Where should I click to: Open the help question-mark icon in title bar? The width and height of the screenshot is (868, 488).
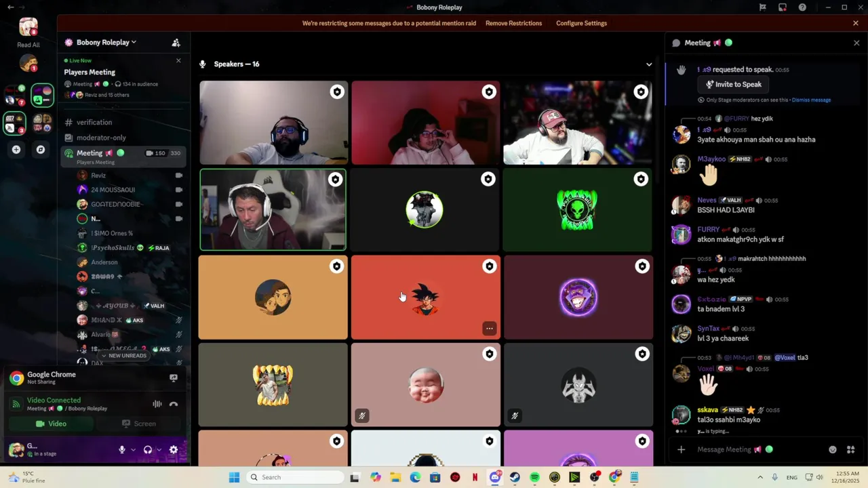click(x=802, y=7)
